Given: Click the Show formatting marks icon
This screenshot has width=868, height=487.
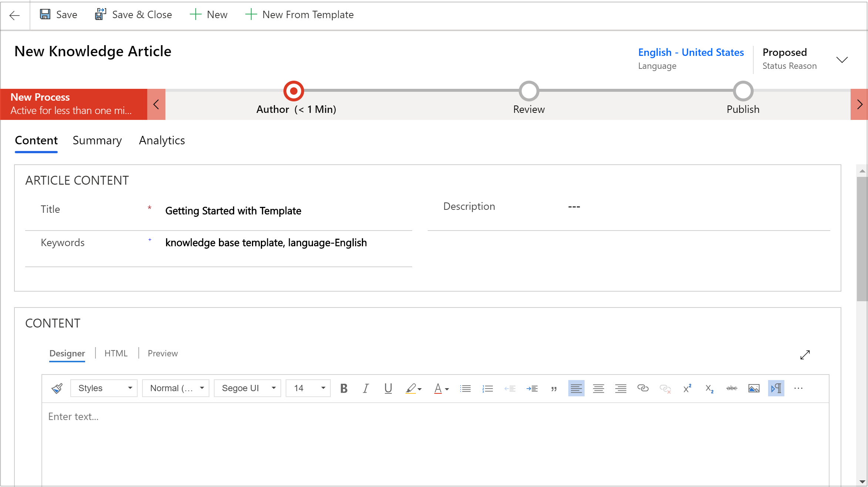Looking at the screenshot, I should tap(776, 388).
